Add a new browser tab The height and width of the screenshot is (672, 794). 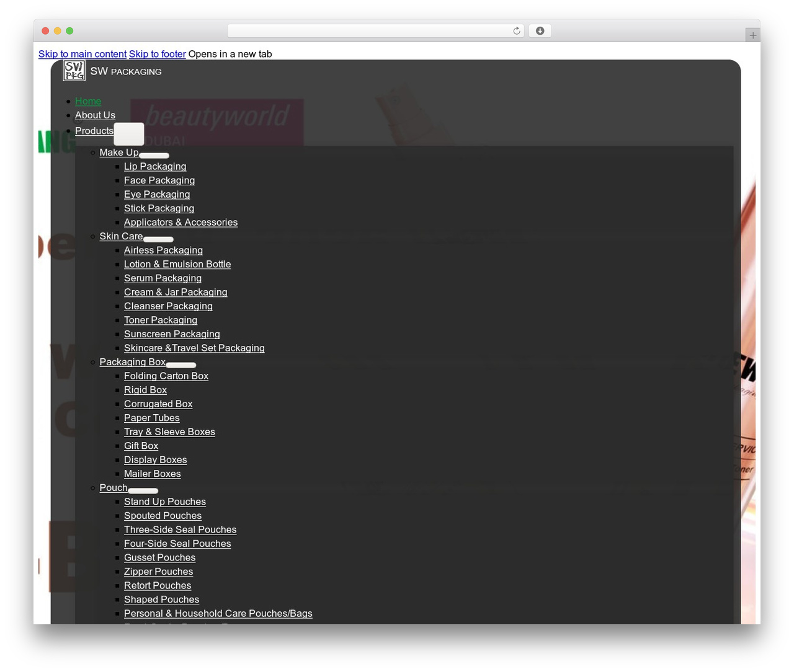[752, 35]
